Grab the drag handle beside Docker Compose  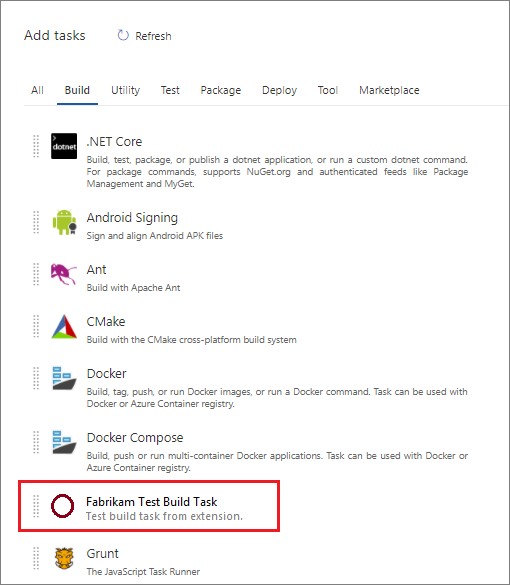(36, 442)
